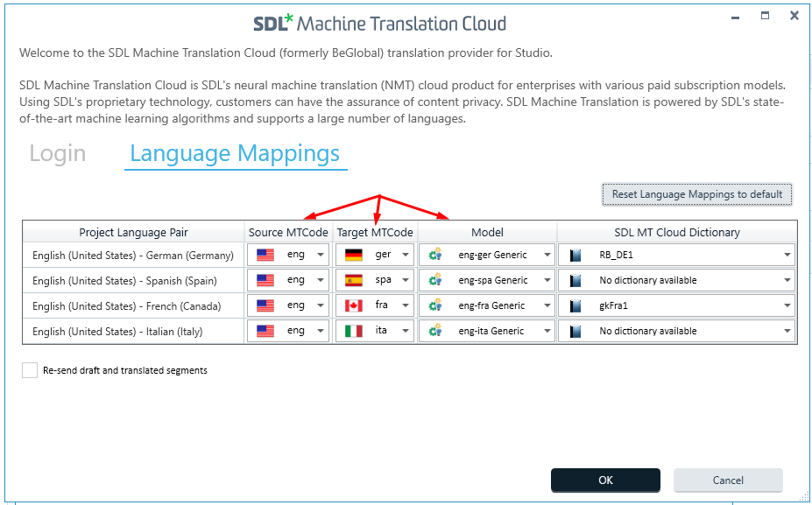Viewport: 812px width, 505px height.
Task: Click the dictionary book icon in the Spanish row
Action: [575, 280]
